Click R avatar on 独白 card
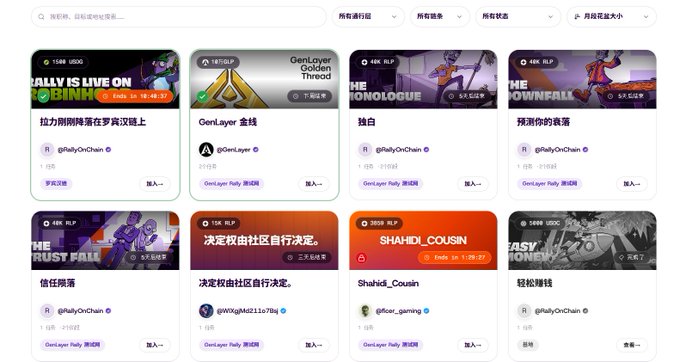 365,150
